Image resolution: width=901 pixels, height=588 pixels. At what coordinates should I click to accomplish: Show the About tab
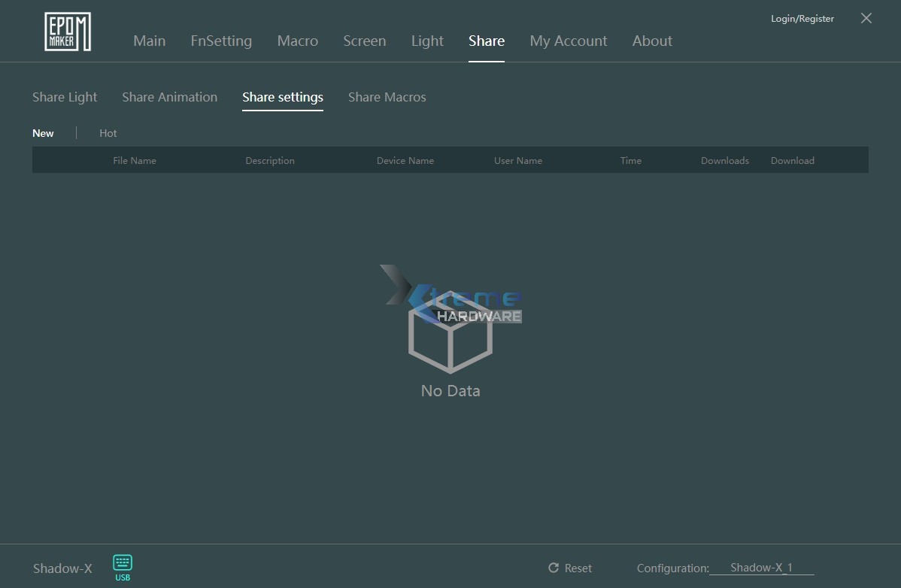[x=652, y=41]
